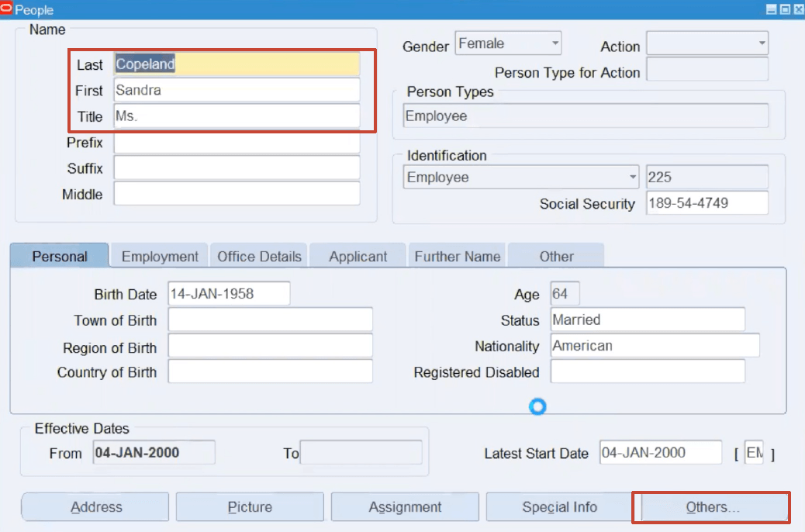The height and width of the screenshot is (532, 805).
Task: Select the Applicant tab
Action: coord(358,256)
